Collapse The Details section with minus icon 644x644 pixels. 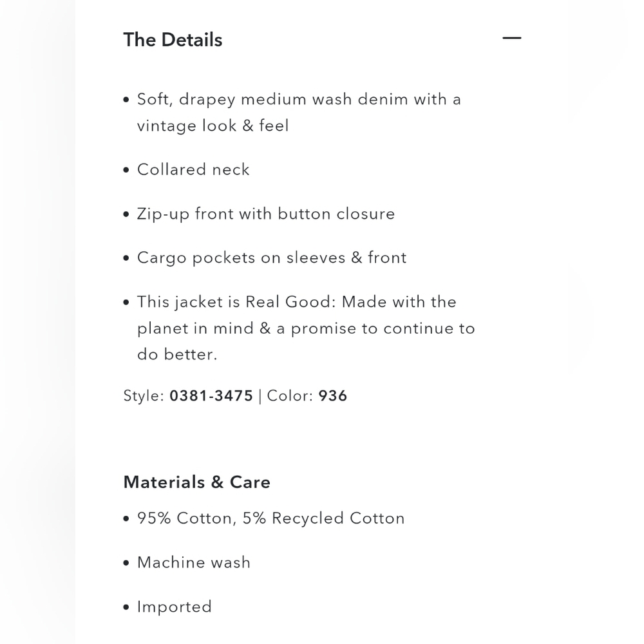512,38
